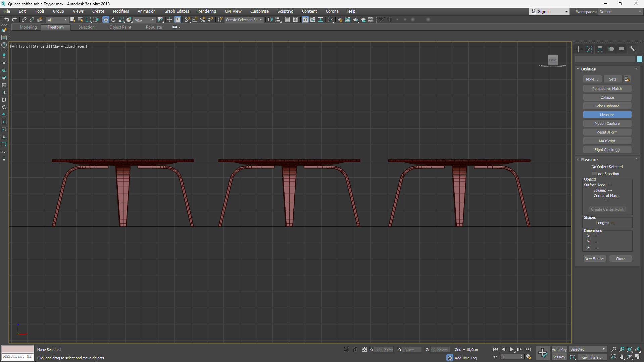The width and height of the screenshot is (644, 362).
Task: Open the Modify command panel tab
Action: tap(589, 49)
